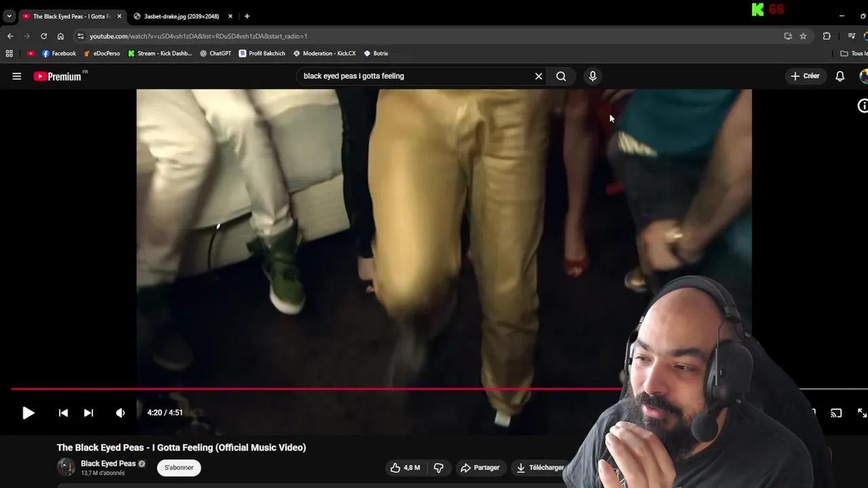868x488 pixels.
Task: Open the eDocPerso bookmark
Action: pyautogui.click(x=102, y=54)
